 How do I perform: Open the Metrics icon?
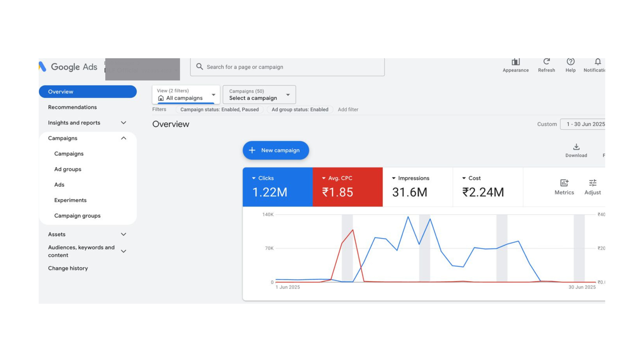(x=564, y=183)
